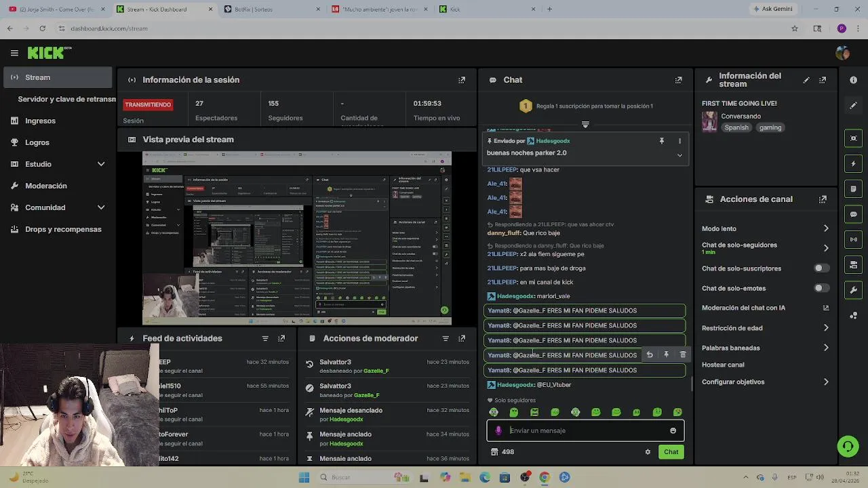This screenshot has width=868, height=488.
Task: Select Stream in left sidebar
Action: 58,77
